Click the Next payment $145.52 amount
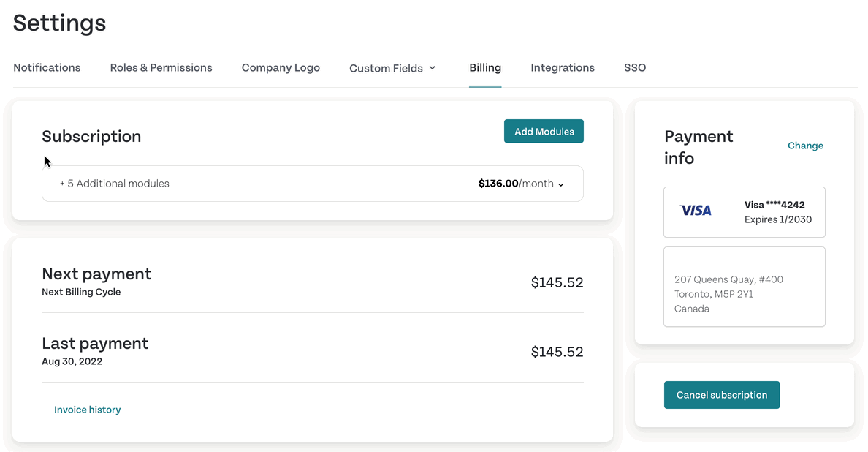This screenshot has height=452, width=868. pos(557,282)
